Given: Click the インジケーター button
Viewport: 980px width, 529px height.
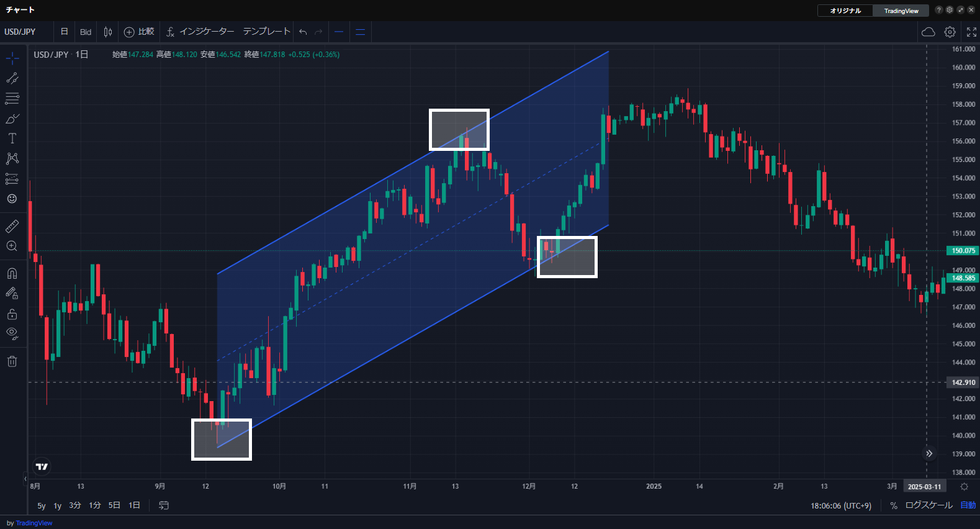Looking at the screenshot, I should (x=200, y=32).
